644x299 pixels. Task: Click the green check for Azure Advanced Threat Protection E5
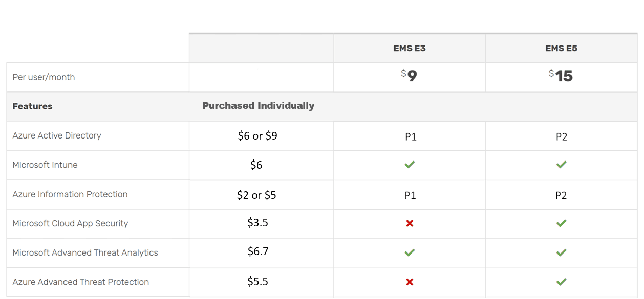[562, 282]
